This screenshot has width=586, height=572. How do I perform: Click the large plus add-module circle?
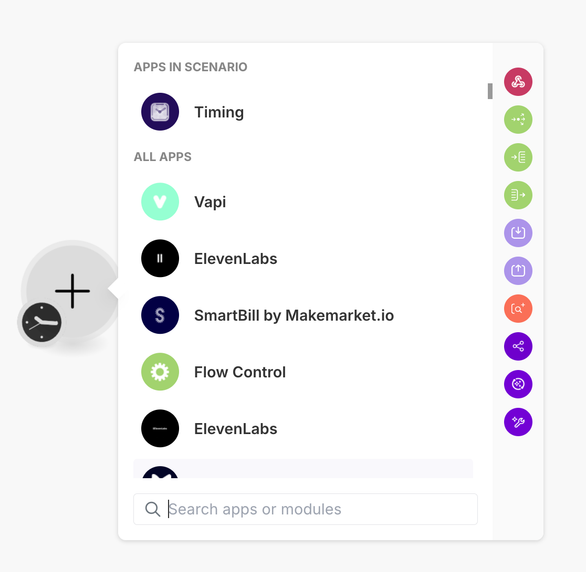pyautogui.click(x=72, y=291)
